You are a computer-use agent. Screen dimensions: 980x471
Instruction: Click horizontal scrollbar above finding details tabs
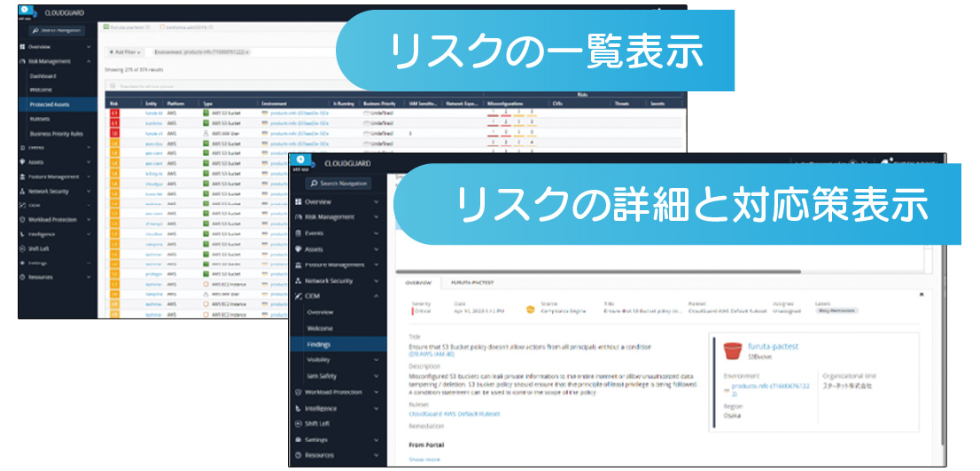pyautogui.click(x=597, y=271)
